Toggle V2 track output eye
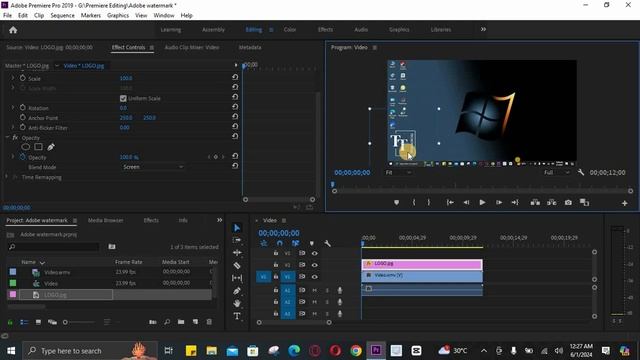The width and height of the screenshot is (640, 360). click(314, 265)
